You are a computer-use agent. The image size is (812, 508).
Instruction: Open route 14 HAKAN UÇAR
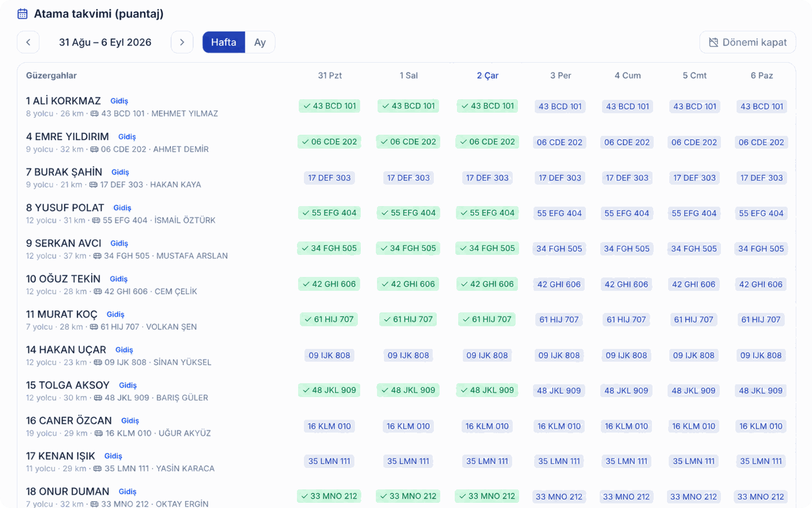click(66, 350)
